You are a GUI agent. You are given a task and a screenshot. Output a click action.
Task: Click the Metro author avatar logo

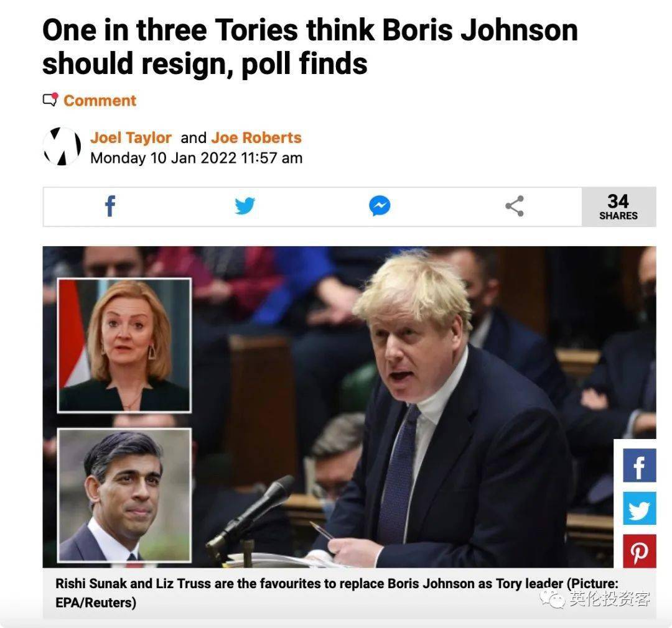click(62, 147)
